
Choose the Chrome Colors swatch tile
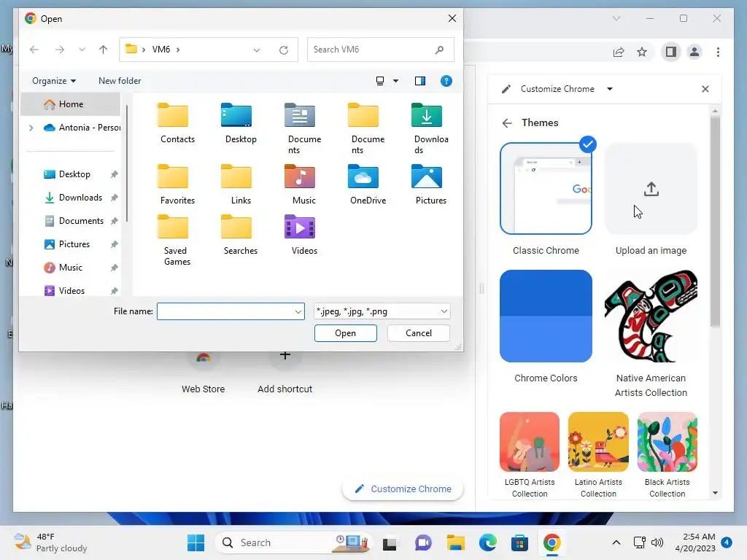[x=546, y=316]
